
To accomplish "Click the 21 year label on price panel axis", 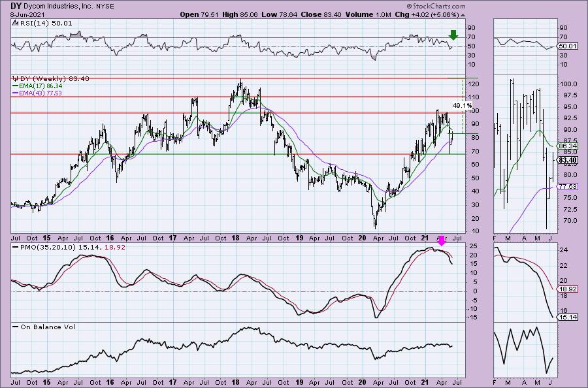I will pyautogui.click(x=425, y=238).
